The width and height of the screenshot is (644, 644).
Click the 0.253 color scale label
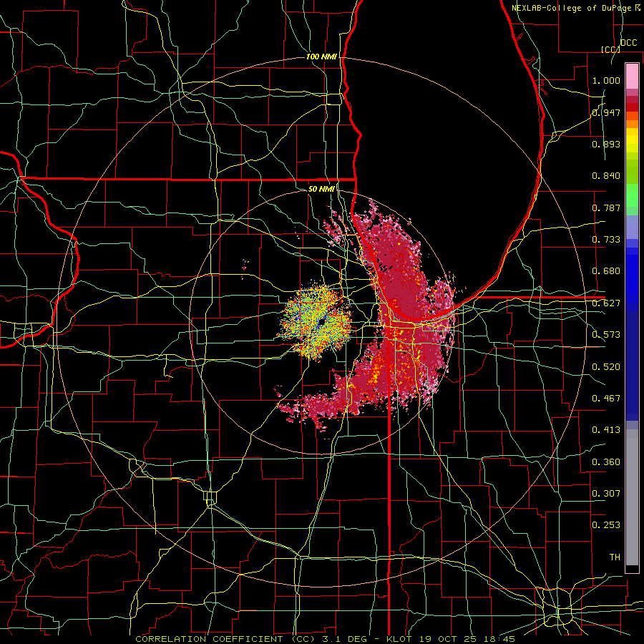(x=606, y=525)
